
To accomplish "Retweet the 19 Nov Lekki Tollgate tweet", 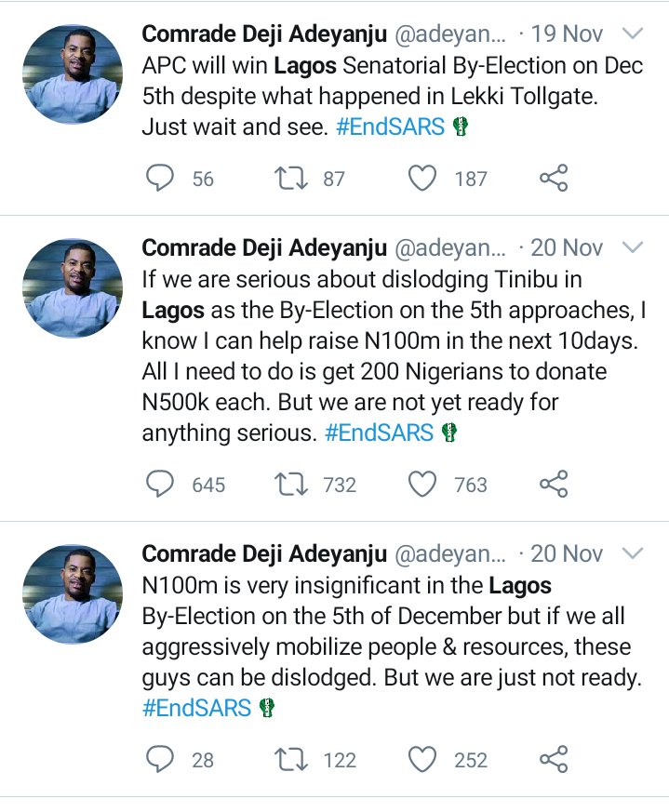I will click(x=291, y=178).
